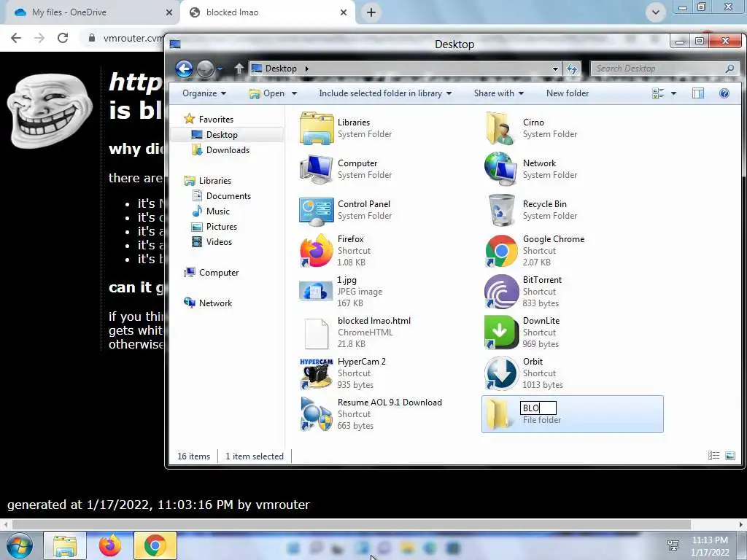
Task: Select the Recycle Bin icon
Action: [x=500, y=210]
